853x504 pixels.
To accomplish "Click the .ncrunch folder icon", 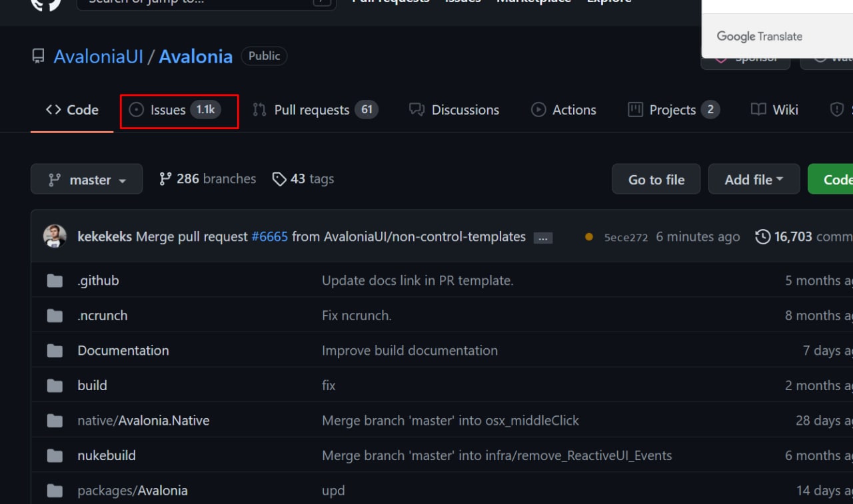I will point(55,316).
